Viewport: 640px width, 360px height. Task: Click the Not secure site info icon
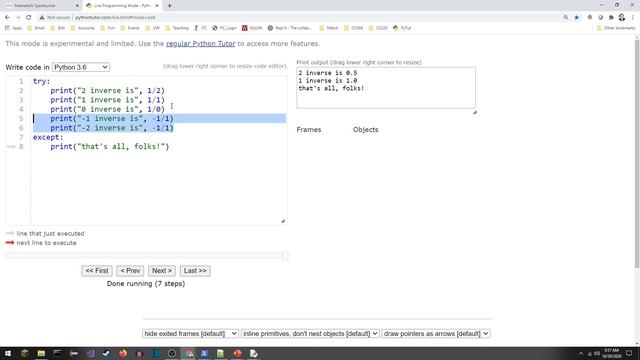[x=55, y=18]
